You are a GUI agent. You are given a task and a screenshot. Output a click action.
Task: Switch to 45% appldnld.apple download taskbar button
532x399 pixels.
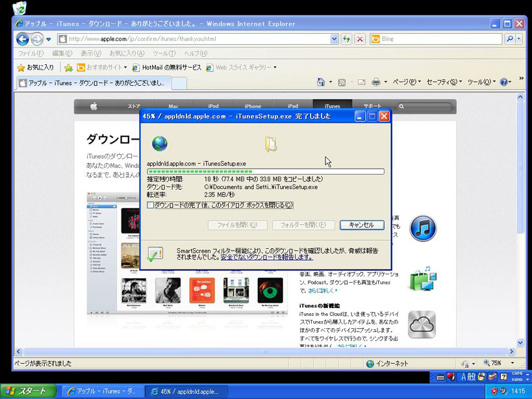[186, 392]
